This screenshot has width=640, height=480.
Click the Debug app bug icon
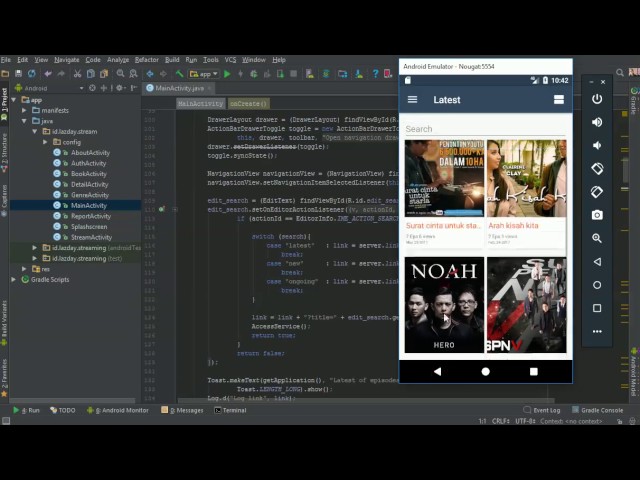[253, 74]
